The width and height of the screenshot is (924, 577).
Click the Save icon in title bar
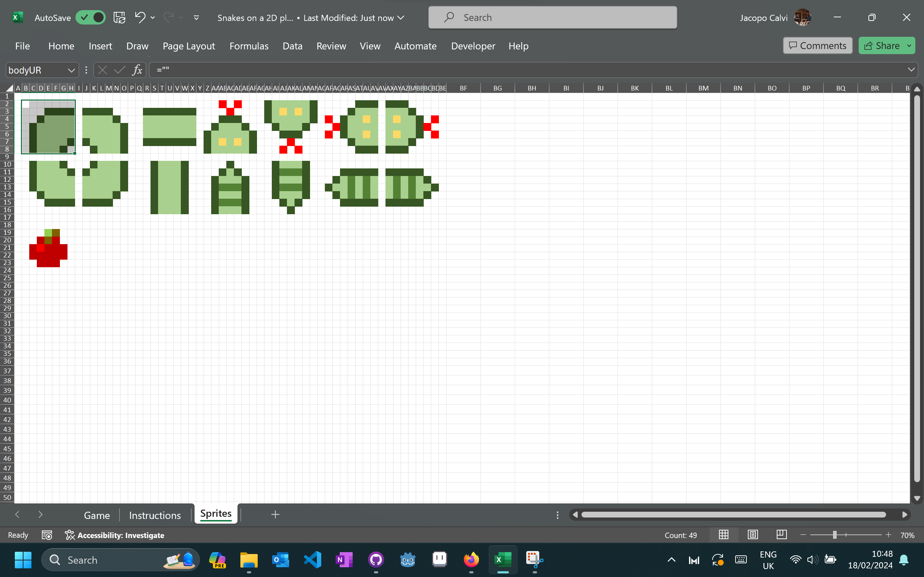tap(119, 18)
